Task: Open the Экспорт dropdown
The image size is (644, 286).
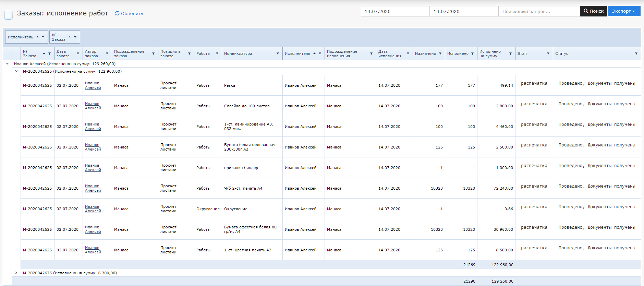Action: (624, 11)
